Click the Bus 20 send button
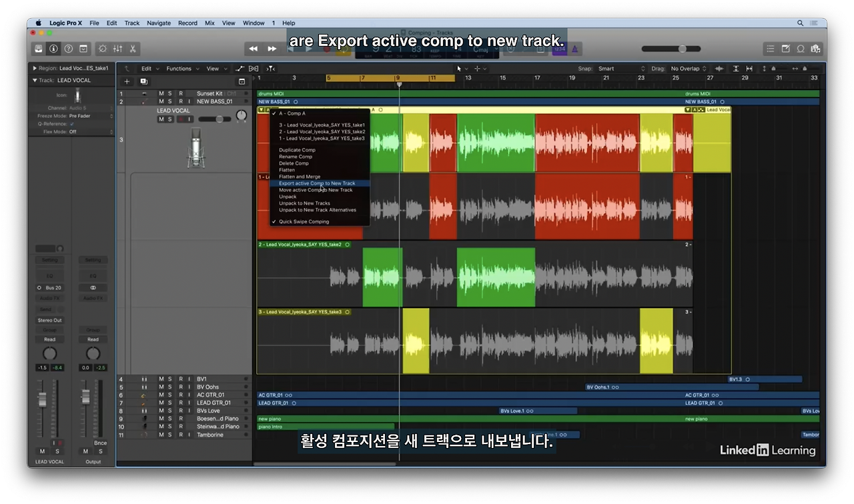The image size is (854, 504). (50, 288)
